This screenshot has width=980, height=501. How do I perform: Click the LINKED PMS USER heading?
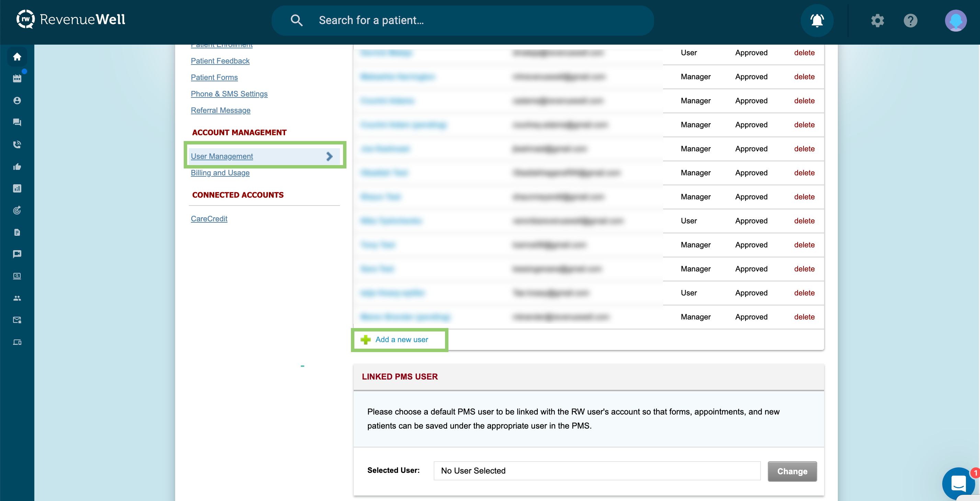tap(400, 377)
